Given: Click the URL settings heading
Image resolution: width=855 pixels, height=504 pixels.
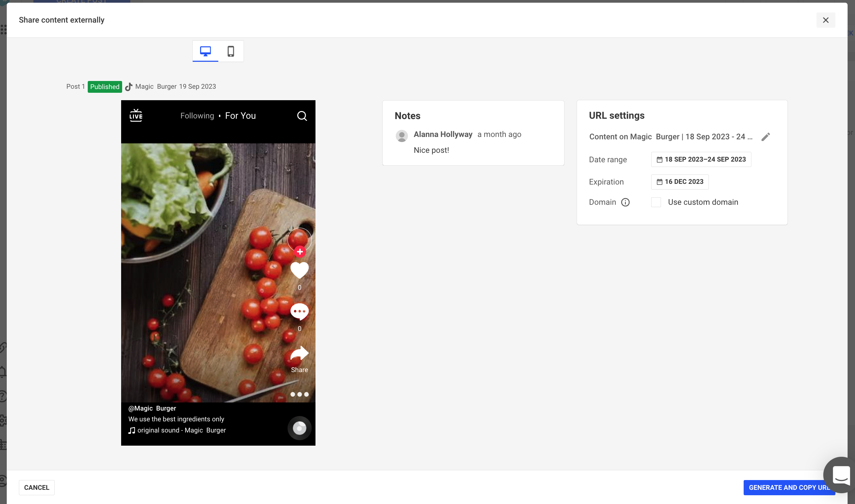Looking at the screenshot, I should [x=616, y=115].
